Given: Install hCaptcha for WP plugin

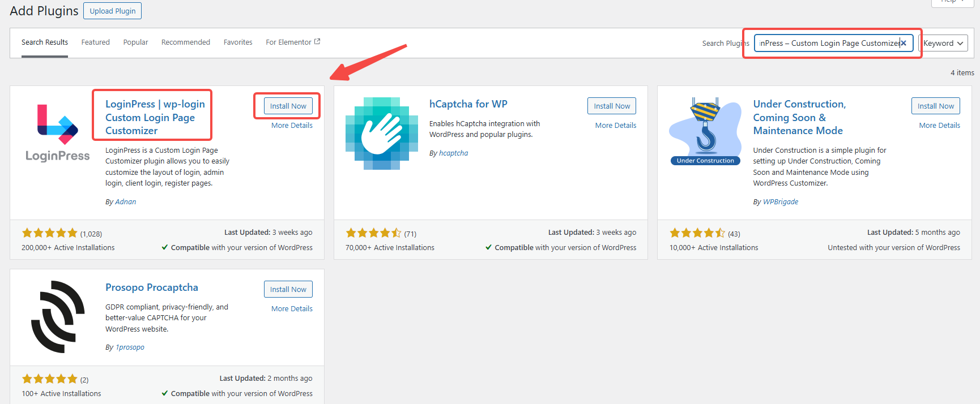Looking at the screenshot, I should (612, 106).
